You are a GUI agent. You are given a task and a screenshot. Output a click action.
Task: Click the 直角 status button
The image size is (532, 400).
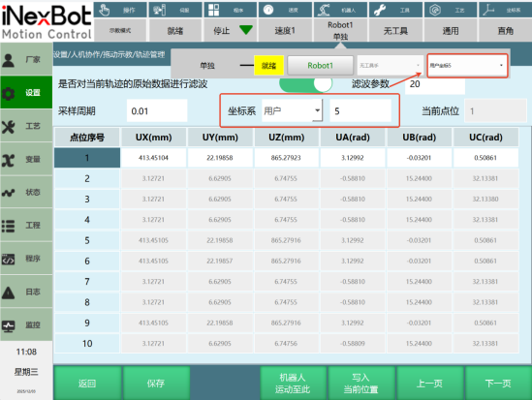[x=506, y=31]
